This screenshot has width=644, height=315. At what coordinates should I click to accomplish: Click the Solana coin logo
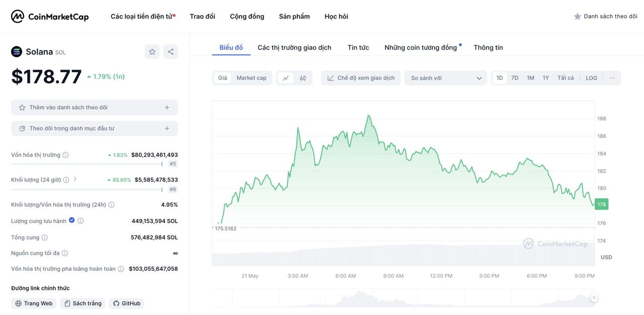pos(17,52)
